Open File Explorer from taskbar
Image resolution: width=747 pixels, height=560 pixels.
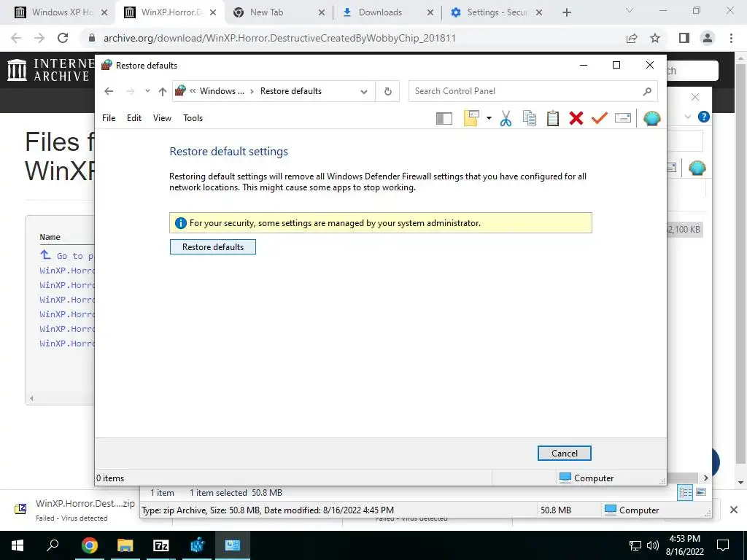(x=125, y=545)
